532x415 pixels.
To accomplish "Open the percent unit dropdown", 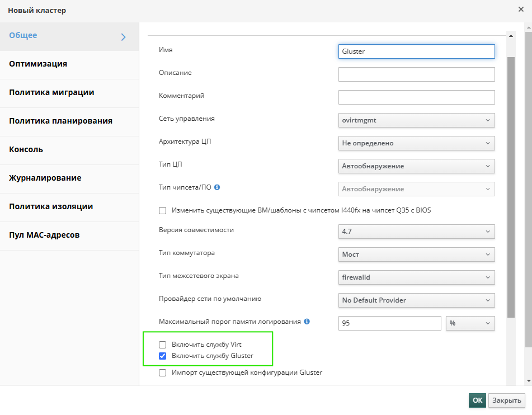I will click(470, 323).
